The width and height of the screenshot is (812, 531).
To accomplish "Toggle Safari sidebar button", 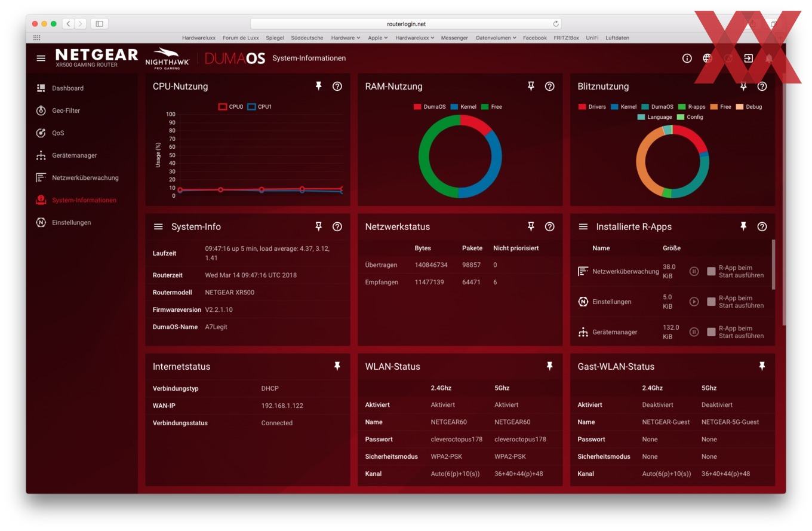I will (x=100, y=24).
